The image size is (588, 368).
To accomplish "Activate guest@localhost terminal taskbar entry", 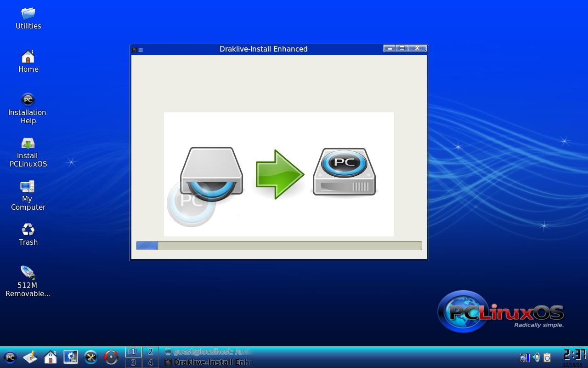I will tap(209, 352).
